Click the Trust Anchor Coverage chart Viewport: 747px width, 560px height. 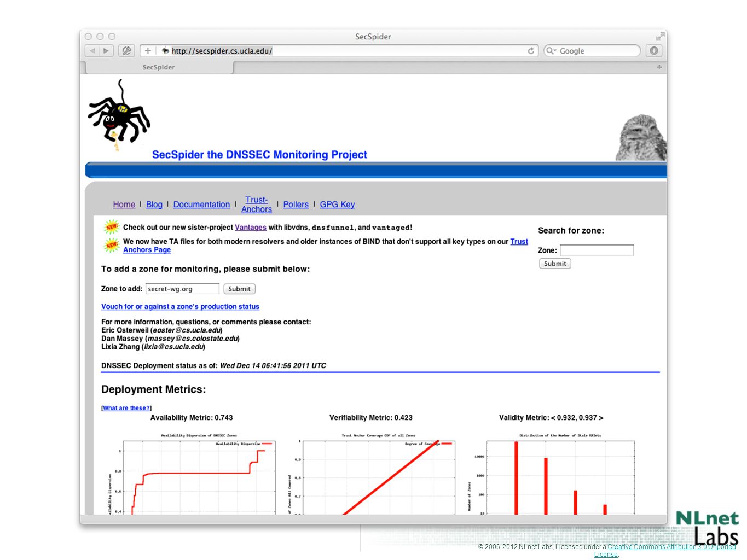point(372,474)
